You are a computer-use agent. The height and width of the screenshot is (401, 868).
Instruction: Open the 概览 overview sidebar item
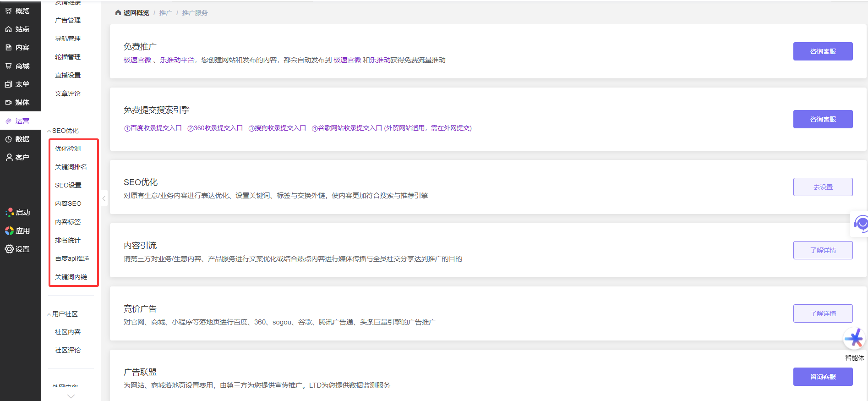[x=17, y=11]
